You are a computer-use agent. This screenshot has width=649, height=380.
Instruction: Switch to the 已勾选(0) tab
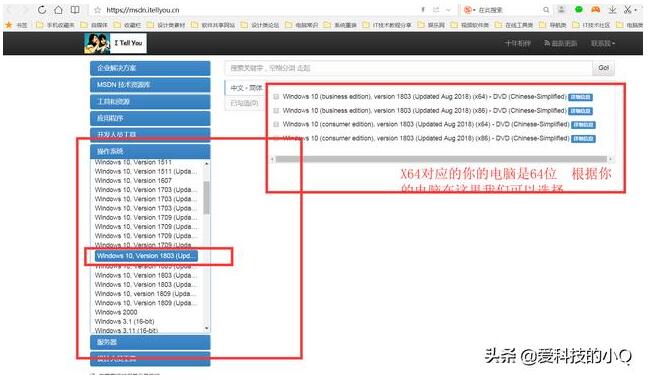244,103
